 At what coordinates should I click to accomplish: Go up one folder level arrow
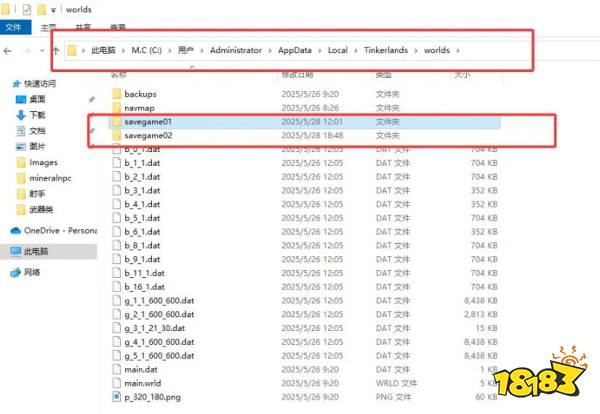point(56,51)
